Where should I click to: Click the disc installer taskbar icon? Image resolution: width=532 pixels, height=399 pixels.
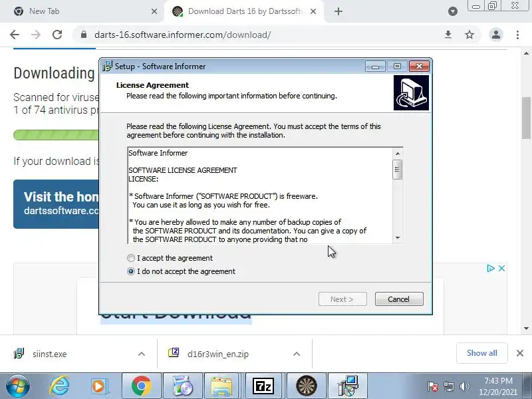pos(182,386)
